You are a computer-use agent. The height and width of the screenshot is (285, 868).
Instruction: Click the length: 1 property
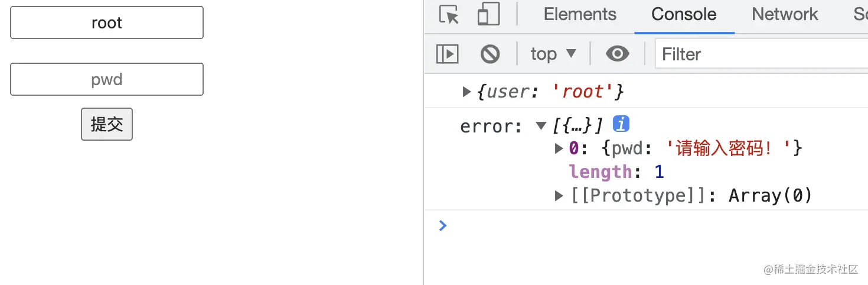pyautogui.click(x=616, y=172)
